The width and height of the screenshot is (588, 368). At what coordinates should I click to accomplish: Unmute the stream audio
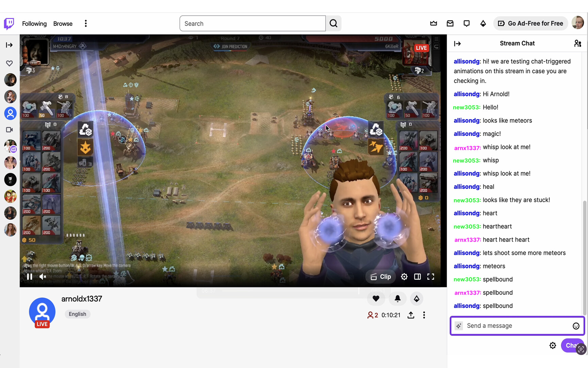click(42, 277)
